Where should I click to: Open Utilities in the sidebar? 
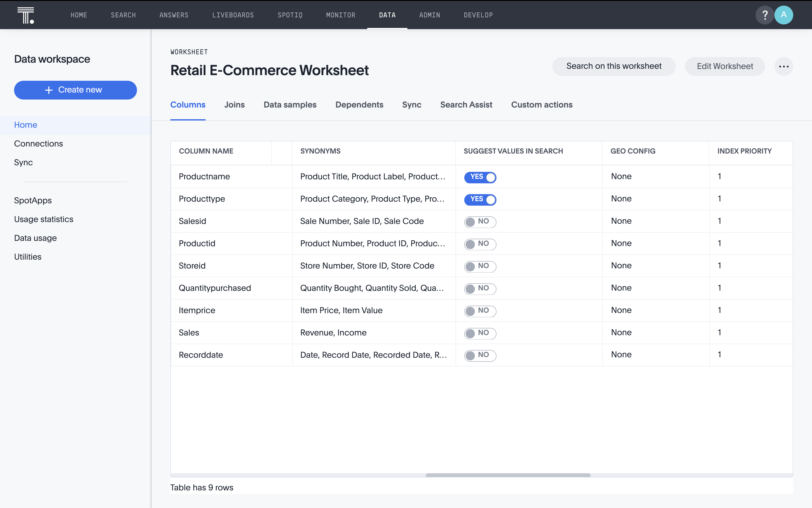[x=27, y=257]
